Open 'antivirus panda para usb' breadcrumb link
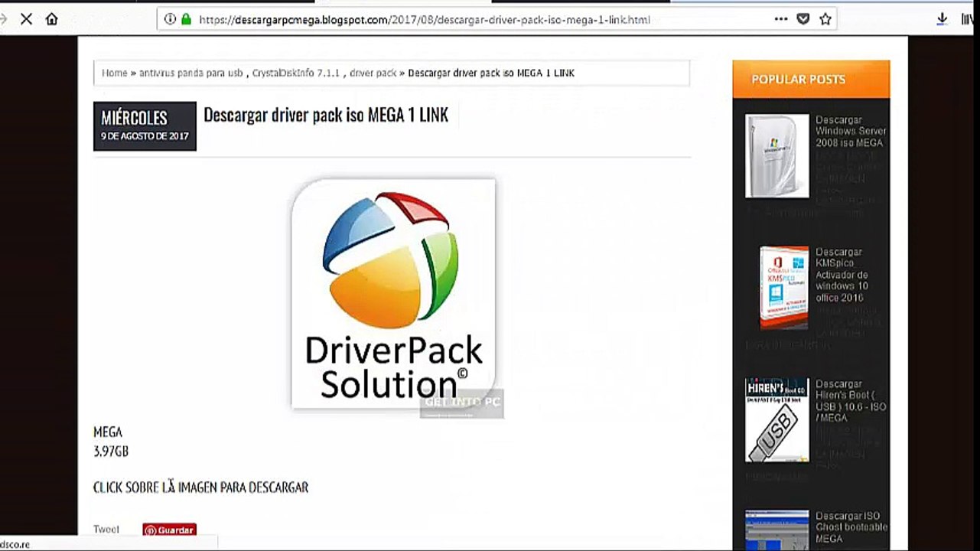Viewport: 980px width, 551px height. coord(190,73)
